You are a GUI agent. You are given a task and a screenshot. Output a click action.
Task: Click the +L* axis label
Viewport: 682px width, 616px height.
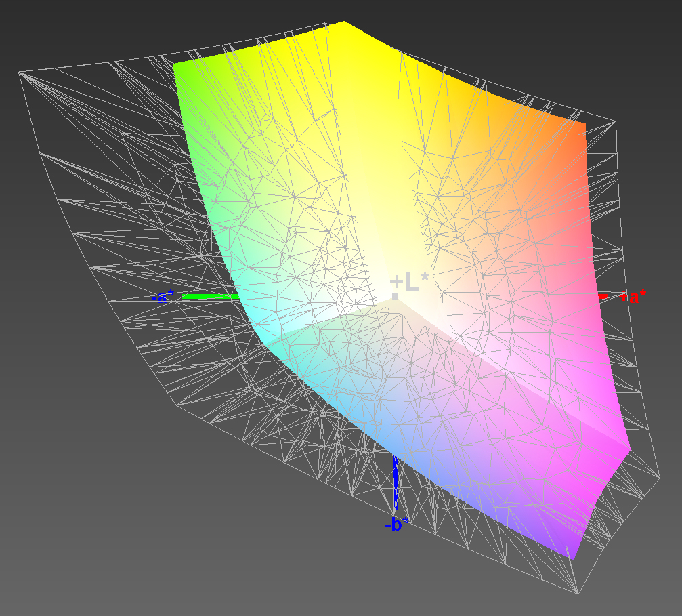(409, 283)
